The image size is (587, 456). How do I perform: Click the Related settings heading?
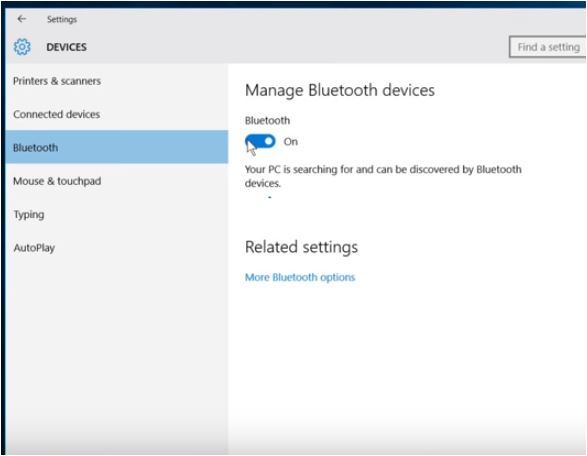(x=301, y=247)
